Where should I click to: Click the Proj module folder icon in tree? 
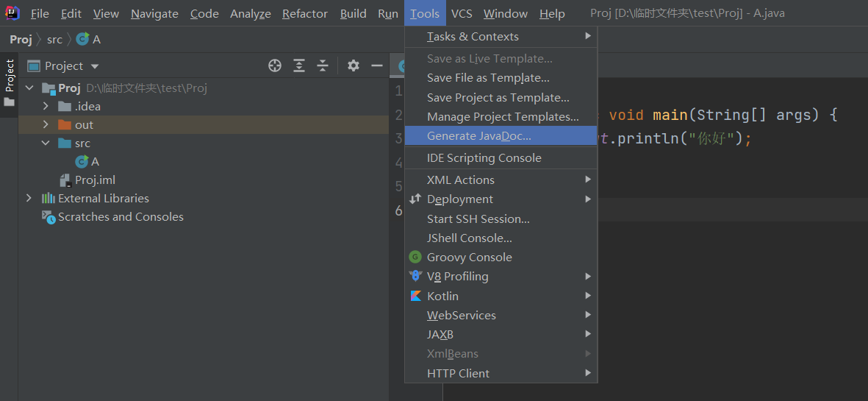(x=49, y=88)
